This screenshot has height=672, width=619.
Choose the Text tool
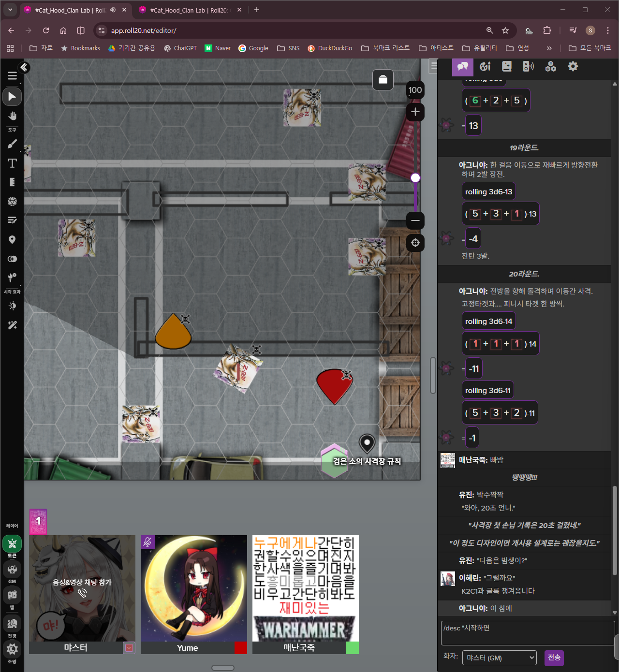point(12,163)
